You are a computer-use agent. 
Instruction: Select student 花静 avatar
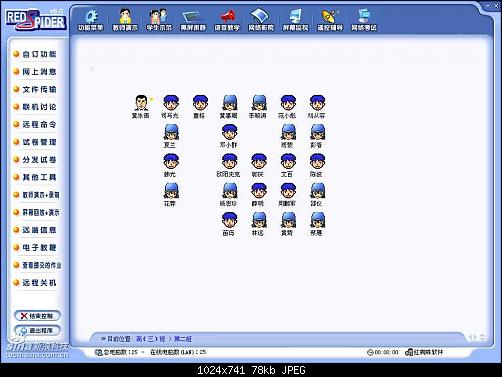point(171,191)
